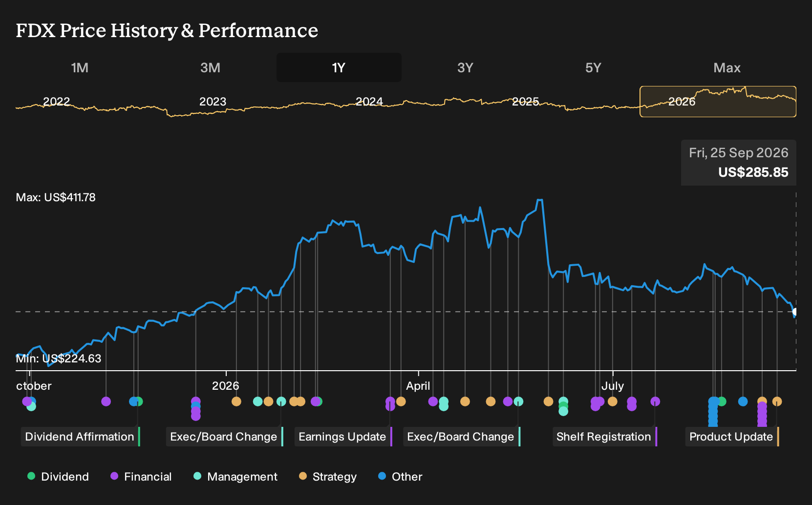The image size is (812, 505).
Task: Jump to 2023 on the overview timeline
Action: 213,102
